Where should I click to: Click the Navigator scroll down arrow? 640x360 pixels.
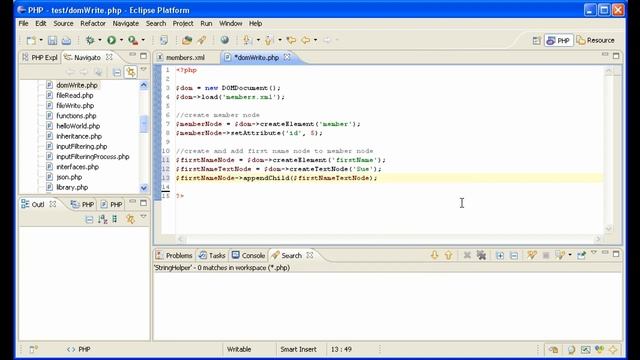(x=144, y=188)
